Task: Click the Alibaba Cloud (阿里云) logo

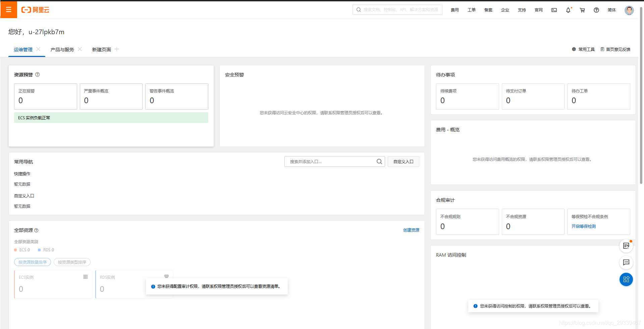Action: tap(35, 10)
